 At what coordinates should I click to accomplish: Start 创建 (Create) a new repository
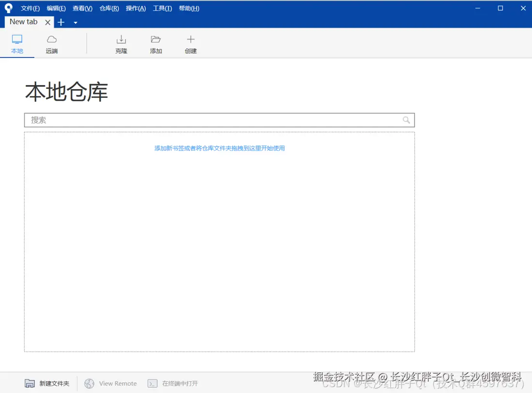click(191, 44)
